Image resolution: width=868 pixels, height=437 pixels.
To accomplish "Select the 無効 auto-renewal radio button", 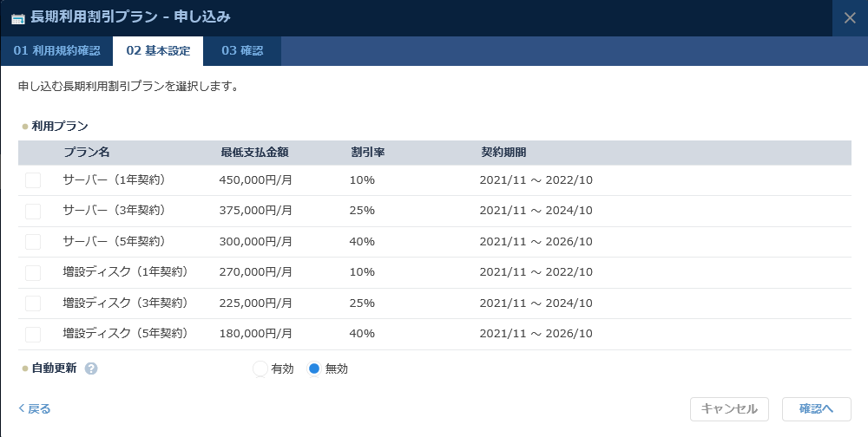I will 314,369.
